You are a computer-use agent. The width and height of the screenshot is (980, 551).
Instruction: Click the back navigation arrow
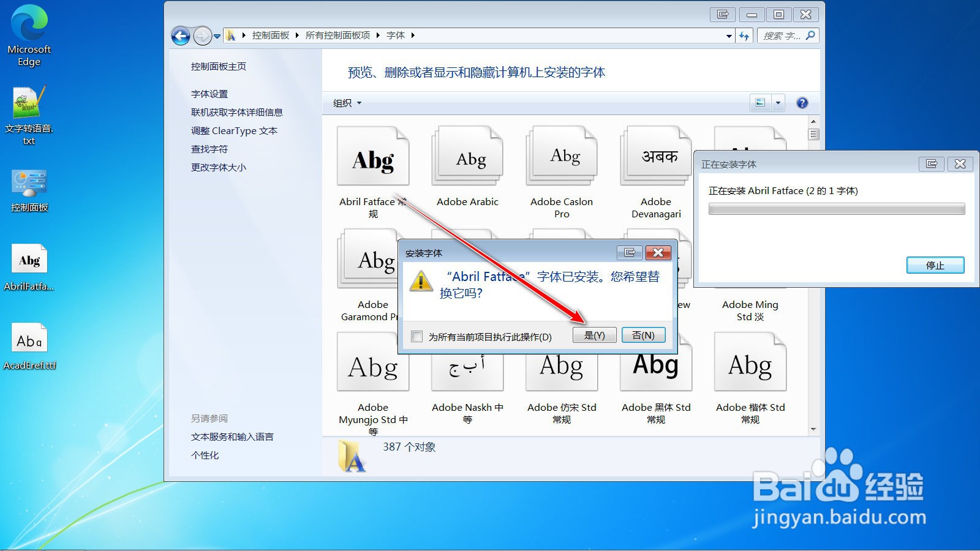[181, 36]
